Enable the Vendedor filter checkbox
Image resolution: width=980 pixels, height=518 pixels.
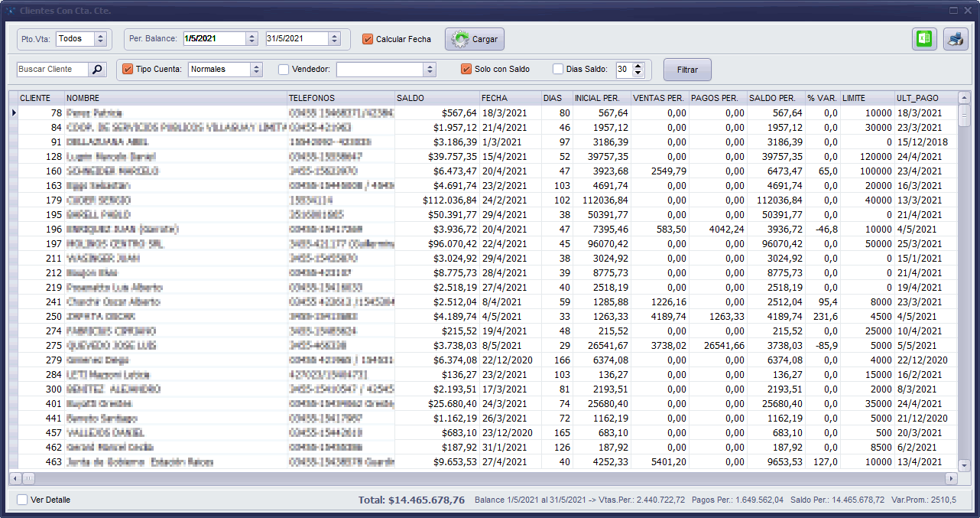pyautogui.click(x=284, y=70)
